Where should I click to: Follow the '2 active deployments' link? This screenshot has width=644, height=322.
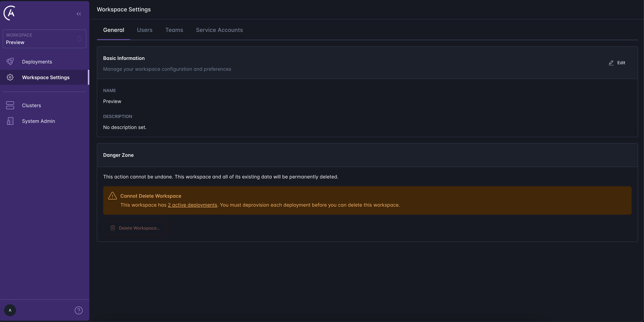click(x=192, y=205)
